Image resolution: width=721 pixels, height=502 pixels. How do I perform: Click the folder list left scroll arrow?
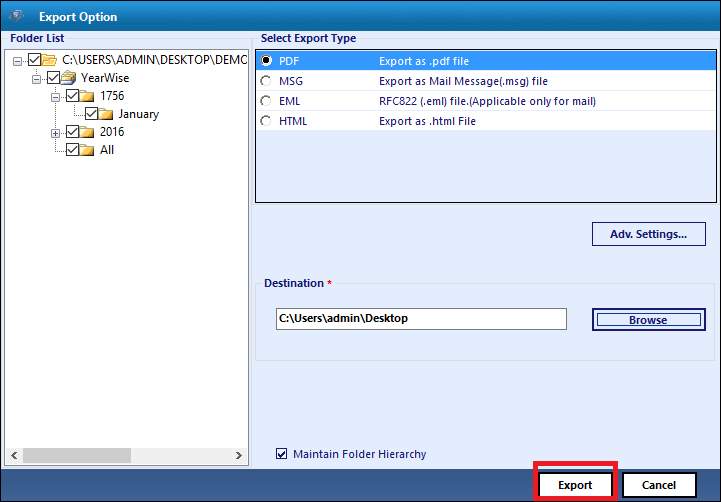(14, 455)
